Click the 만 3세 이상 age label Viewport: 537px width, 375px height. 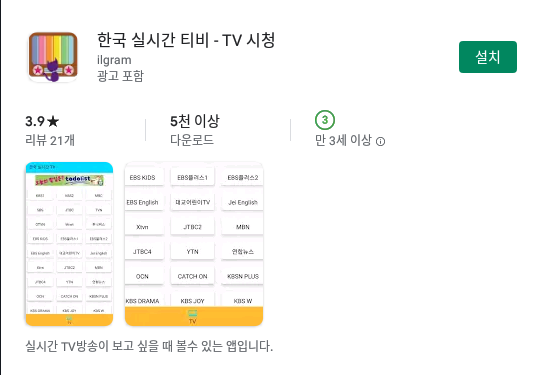[x=343, y=140]
